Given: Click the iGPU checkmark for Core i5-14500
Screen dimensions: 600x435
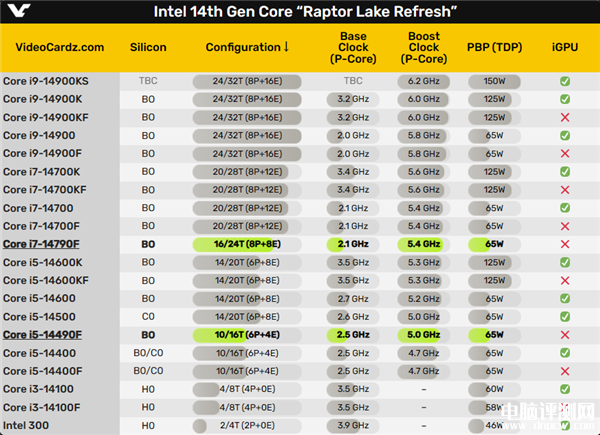Looking at the screenshot, I should tap(565, 317).
